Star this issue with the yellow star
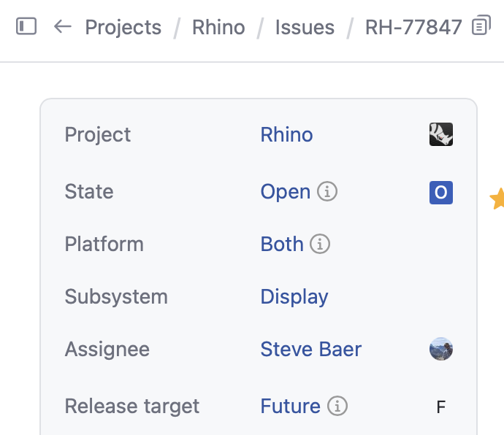This screenshot has width=504, height=435. coord(497,199)
